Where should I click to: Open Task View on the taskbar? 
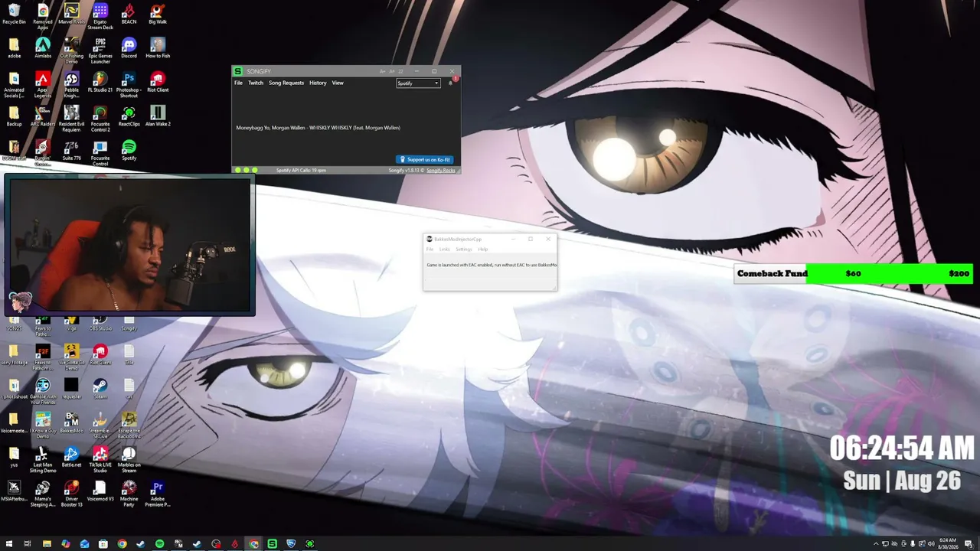pyautogui.click(x=28, y=544)
